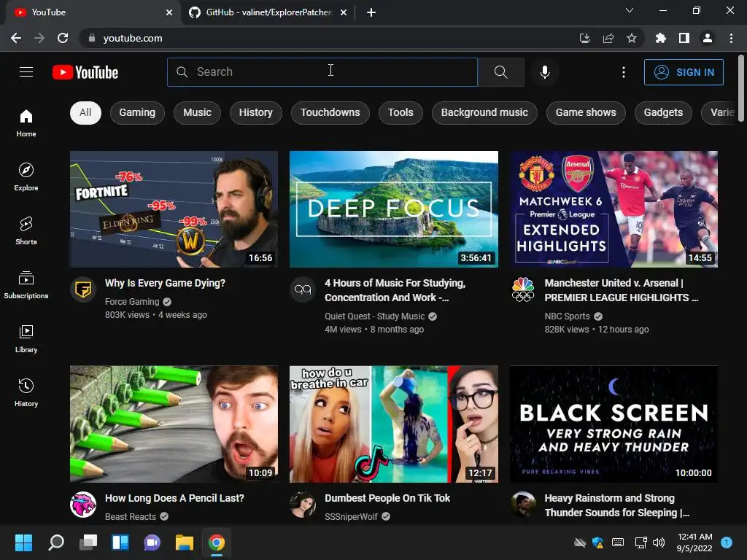
Task: Open Explore in the sidebar
Action: pos(26,176)
